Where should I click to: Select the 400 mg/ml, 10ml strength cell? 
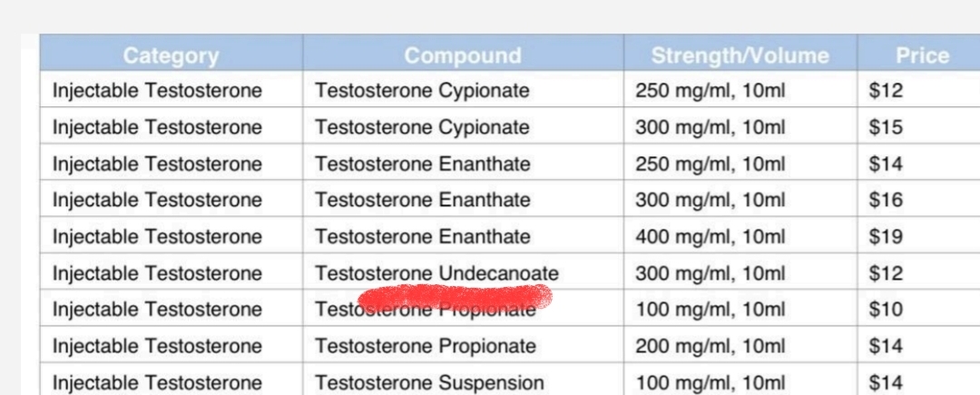[x=710, y=237]
